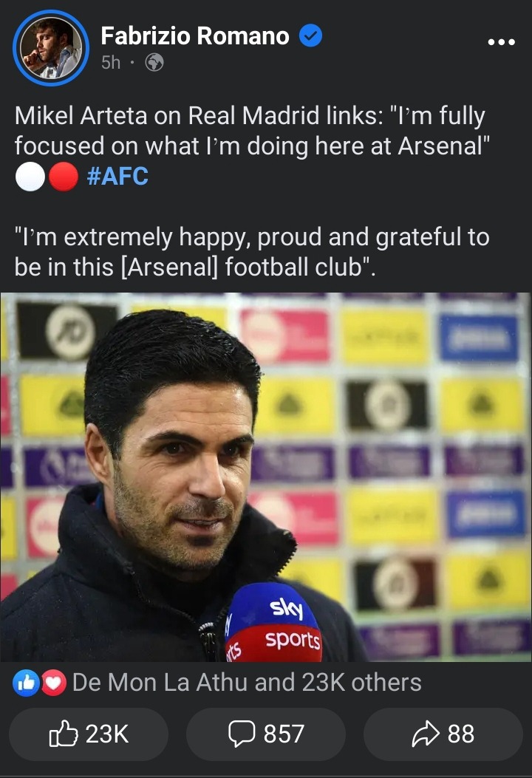Tap the Sky Sports microphone in photo
Viewport: 532px width, 778px height.
pyautogui.click(x=273, y=622)
